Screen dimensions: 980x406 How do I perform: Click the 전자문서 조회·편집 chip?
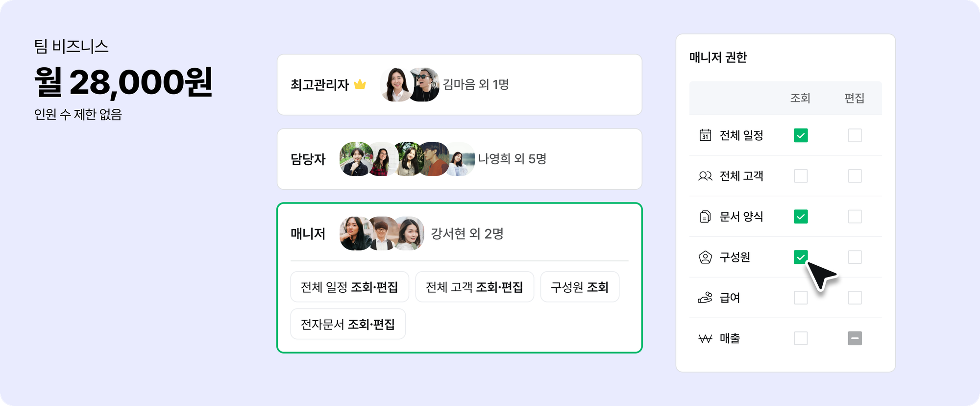pyautogui.click(x=348, y=324)
